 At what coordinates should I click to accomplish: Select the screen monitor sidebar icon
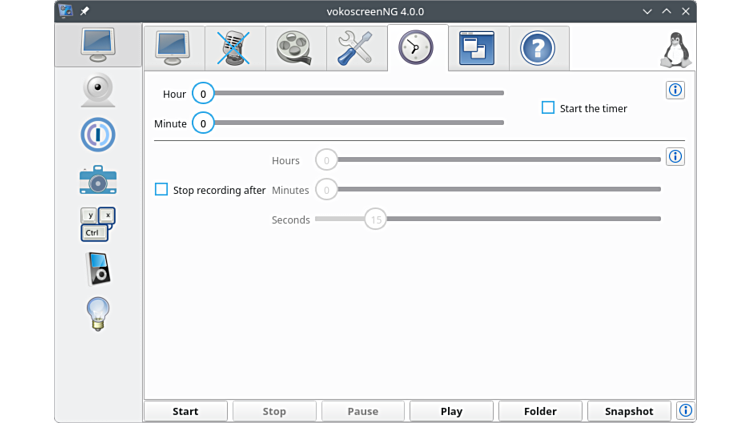[98, 44]
